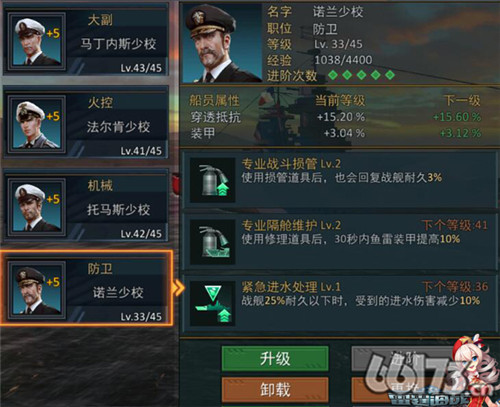
Task: Select the 紧急进水处理 skill icon
Action: [x=213, y=303]
